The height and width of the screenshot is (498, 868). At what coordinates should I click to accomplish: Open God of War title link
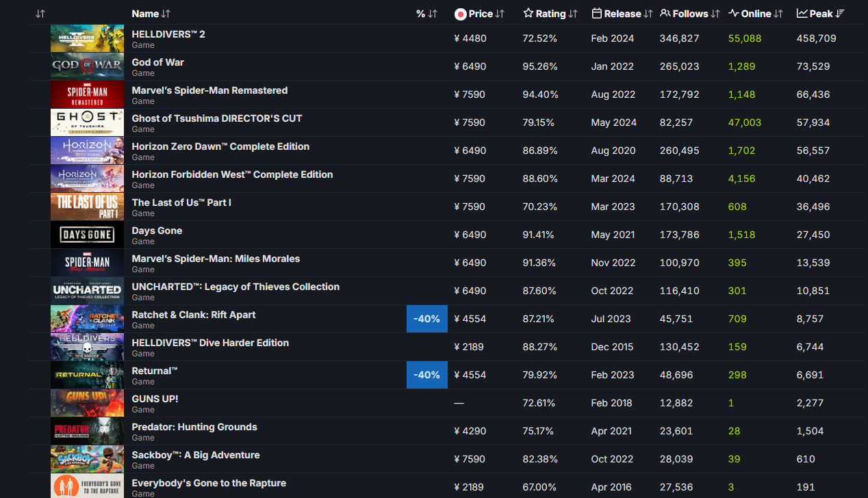157,62
